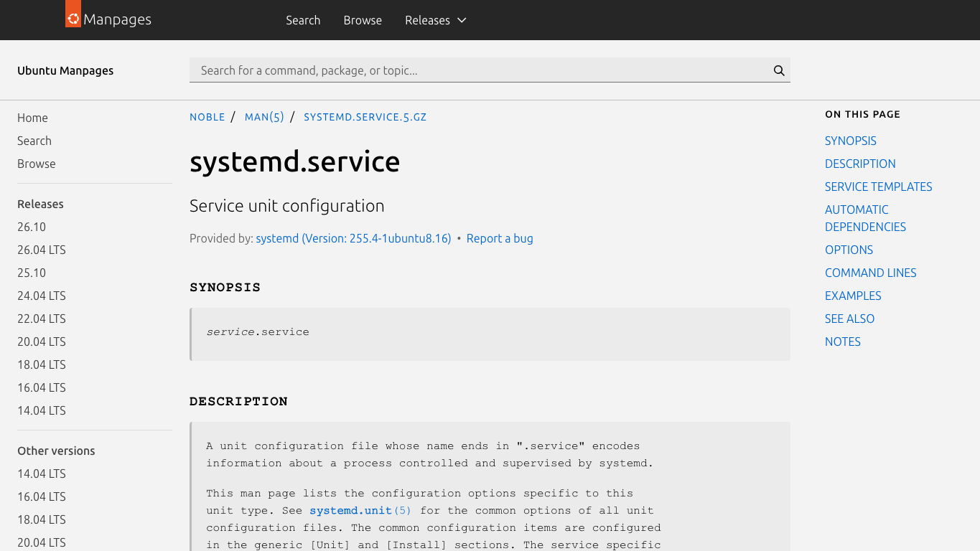Click the systemd.service page title
The height and width of the screenshot is (551, 980).
point(294,161)
